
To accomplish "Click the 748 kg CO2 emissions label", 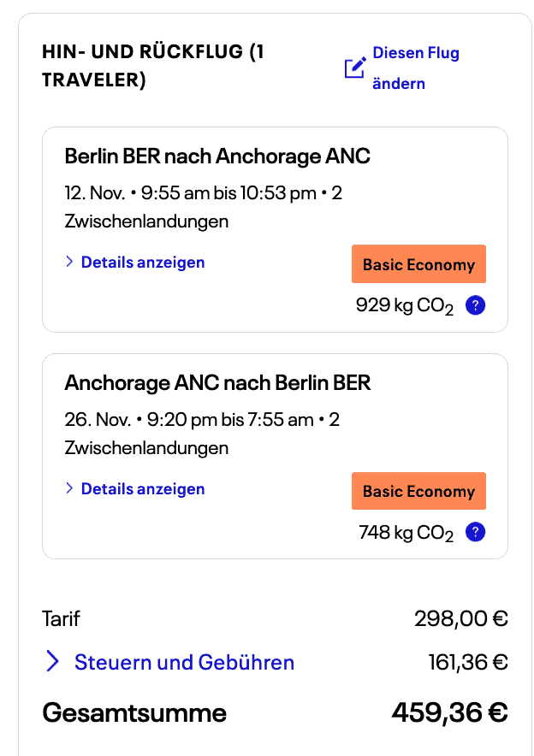I will (x=406, y=533).
